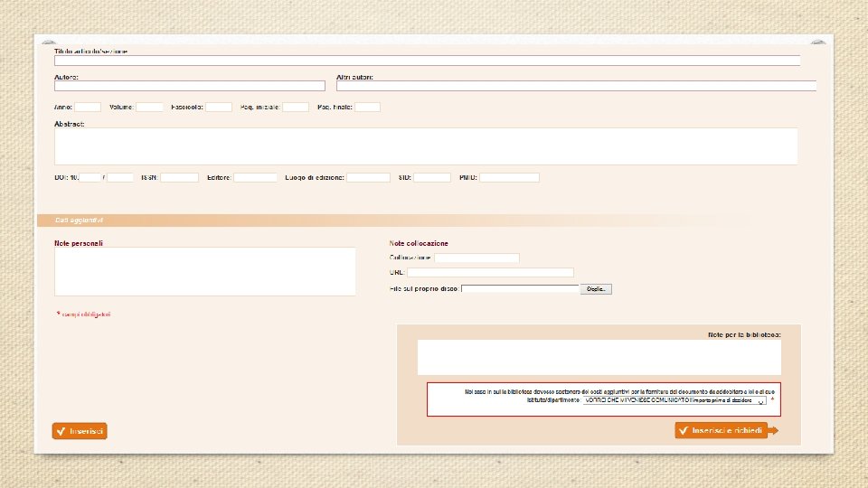Click the Luogo di edizione field

pyautogui.click(x=369, y=178)
